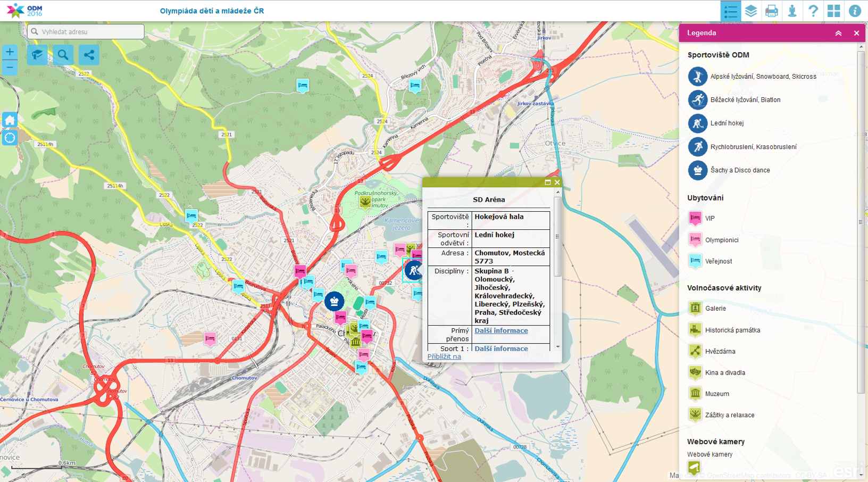This screenshot has width=868, height=482.
Task: Click the Chomutov, Mostecká 5773 address cell
Action: (x=511, y=257)
